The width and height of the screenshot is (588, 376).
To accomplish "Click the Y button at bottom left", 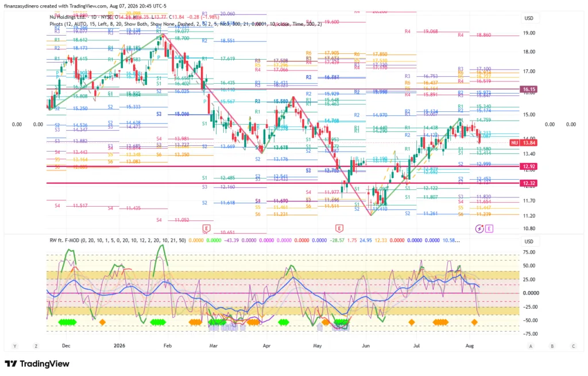I will coord(15,346).
